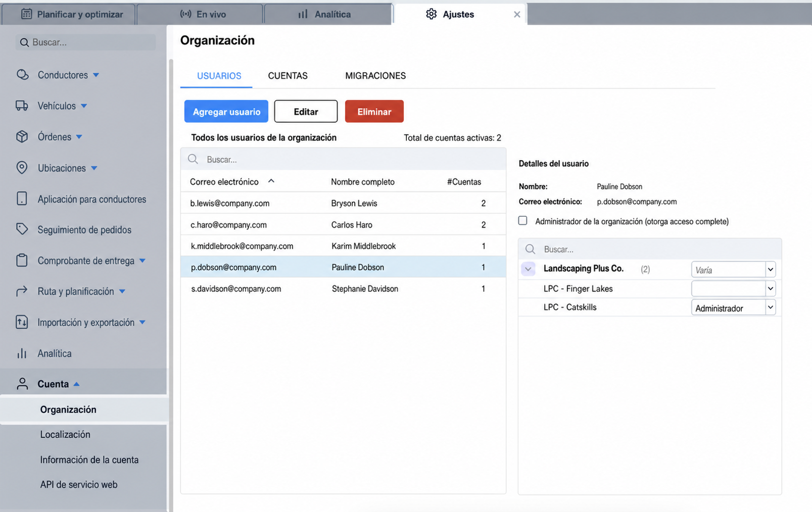Screen dimensions: 812x512
Task: Click the En vivo broadcast icon
Action: pyautogui.click(x=185, y=14)
